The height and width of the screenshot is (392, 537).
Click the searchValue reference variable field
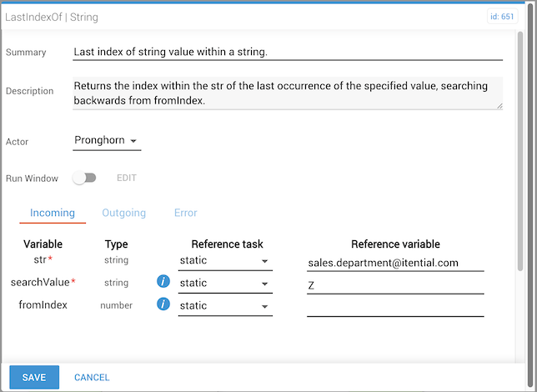tap(394, 285)
